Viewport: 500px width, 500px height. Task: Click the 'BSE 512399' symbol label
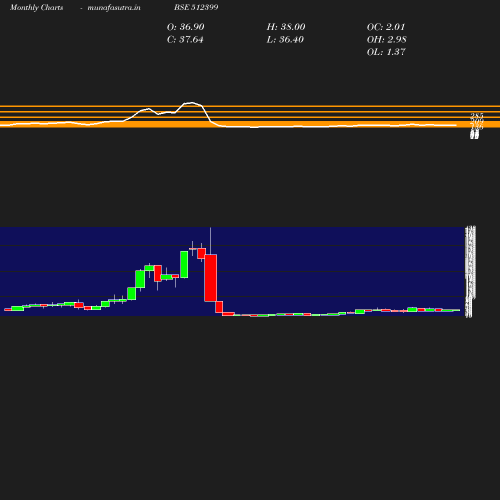(196, 7)
